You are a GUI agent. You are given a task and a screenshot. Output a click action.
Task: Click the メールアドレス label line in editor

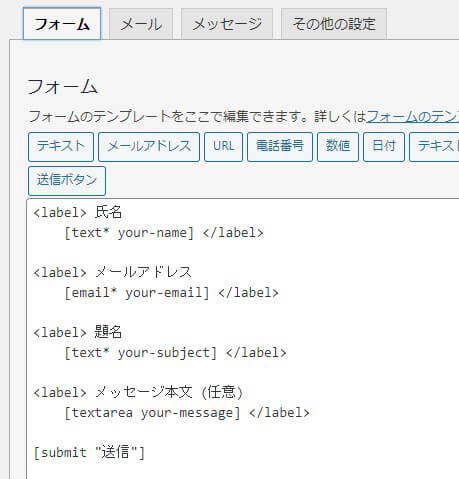[x=112, y=272]
